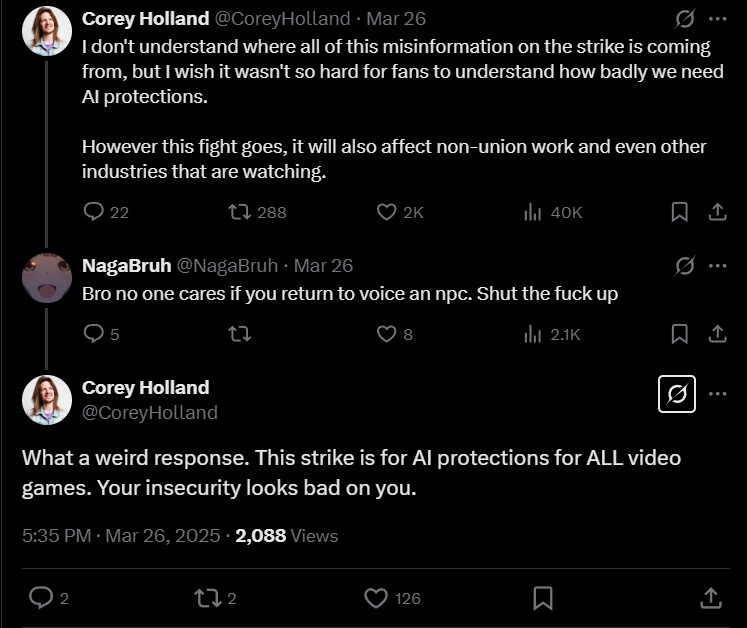Bookmark the main tweet at bottom
This screenshot has height=628, width=747.
pyautogui.click(x=543, y=598)
